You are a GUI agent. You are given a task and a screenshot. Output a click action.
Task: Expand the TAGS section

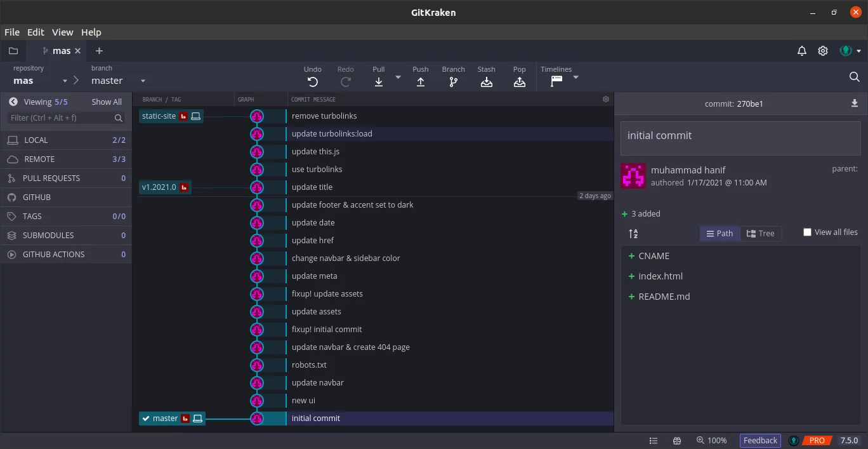[66, 217]
